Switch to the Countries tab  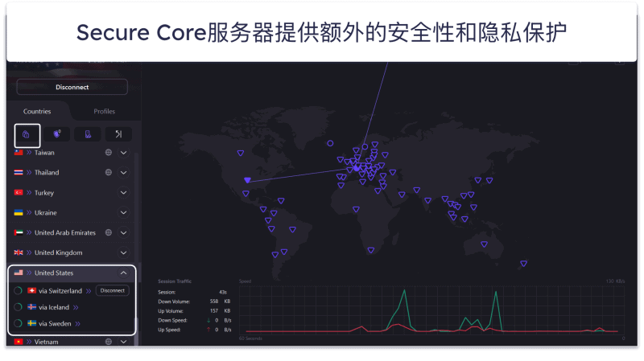tap(37, 111)
